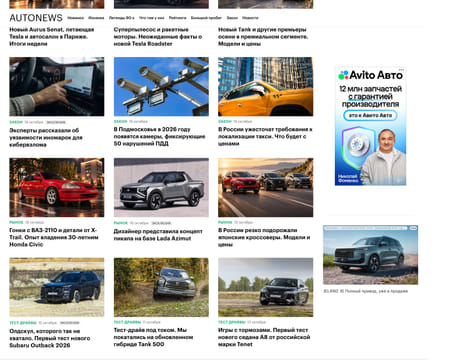Open headline about Tenet A8 sedan test
The width and height of the screenshot is (463, 360).
coord(264,337)
